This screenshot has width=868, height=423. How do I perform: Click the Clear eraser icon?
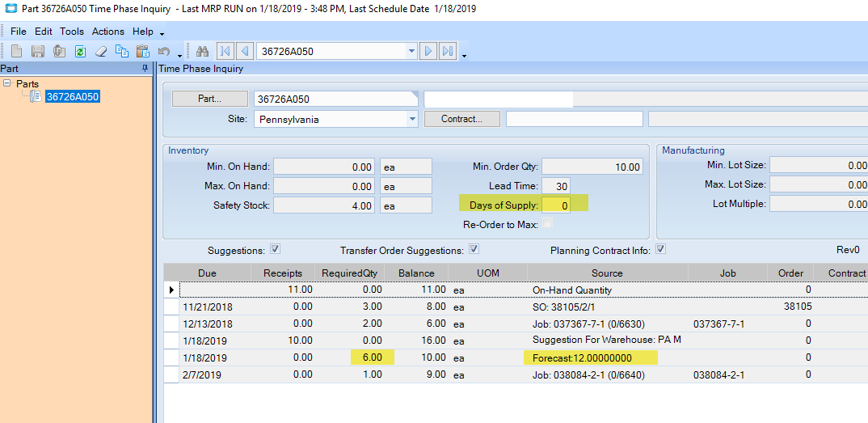[x=101, y=52]
